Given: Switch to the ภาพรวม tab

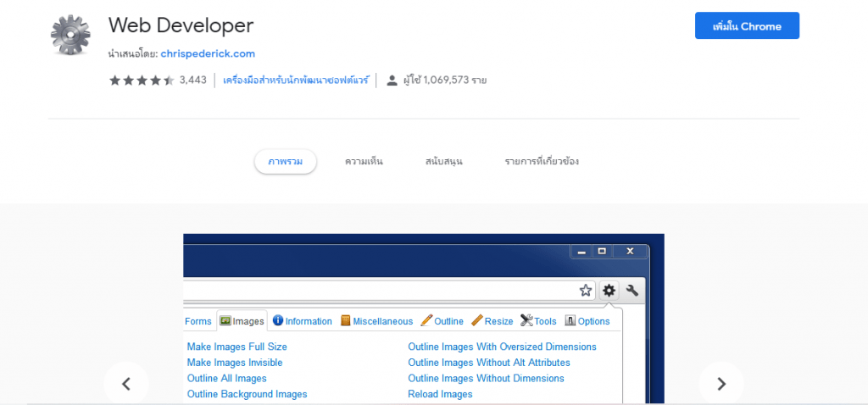Looking at the screenshot, I should pos(286,162).
